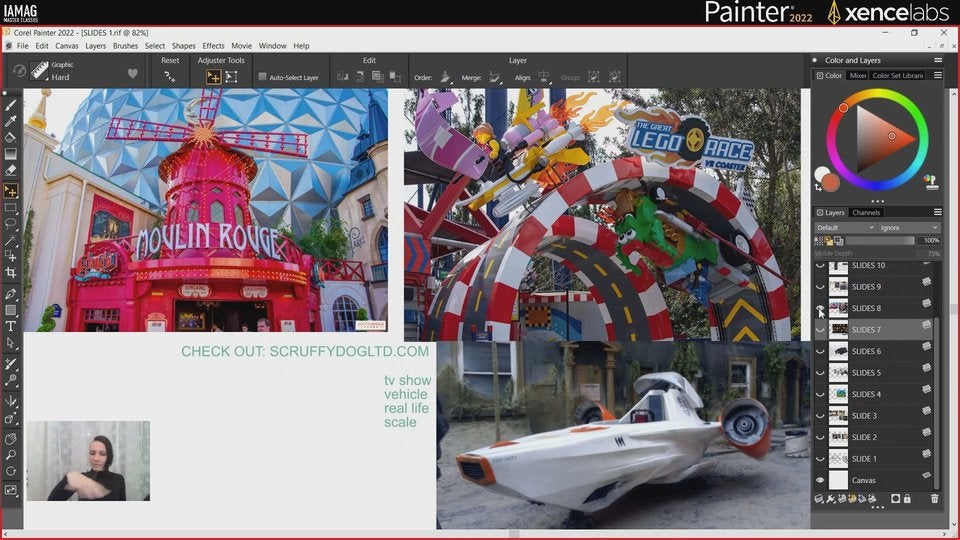Image resolution: width=960 pixels, height=540 pixels.
Task: Select the SLIDES 4 layer thumbnail
Action: (x=838, y=395)
